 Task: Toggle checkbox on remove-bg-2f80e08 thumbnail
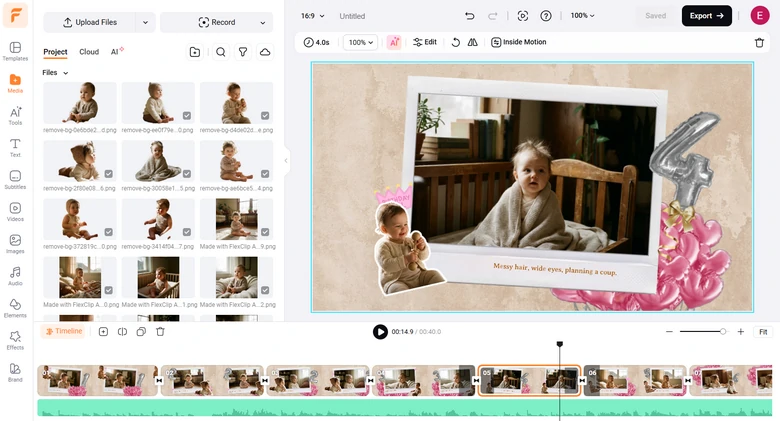(x=108, y=174)
